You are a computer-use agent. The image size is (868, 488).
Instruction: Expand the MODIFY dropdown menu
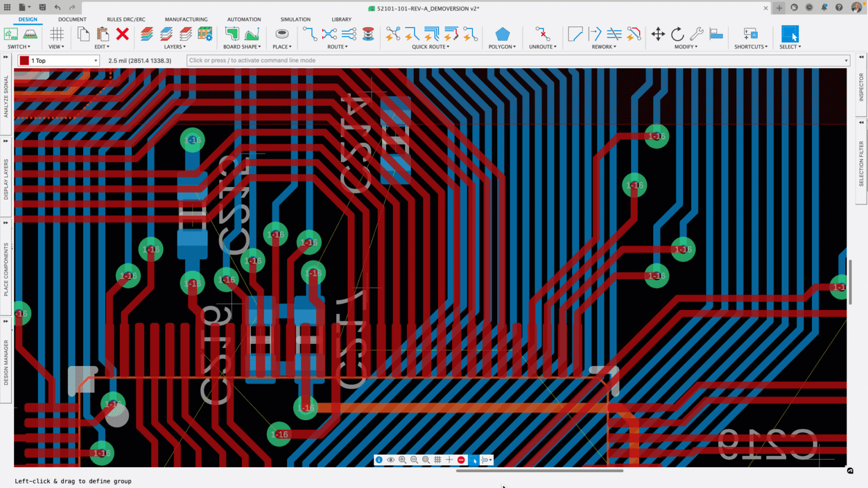coord(685,47)
